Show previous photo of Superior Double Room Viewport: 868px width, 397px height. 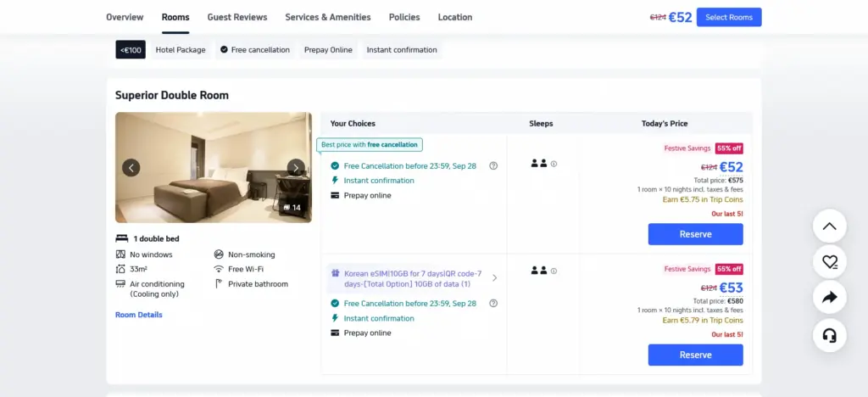pos(131,168)
